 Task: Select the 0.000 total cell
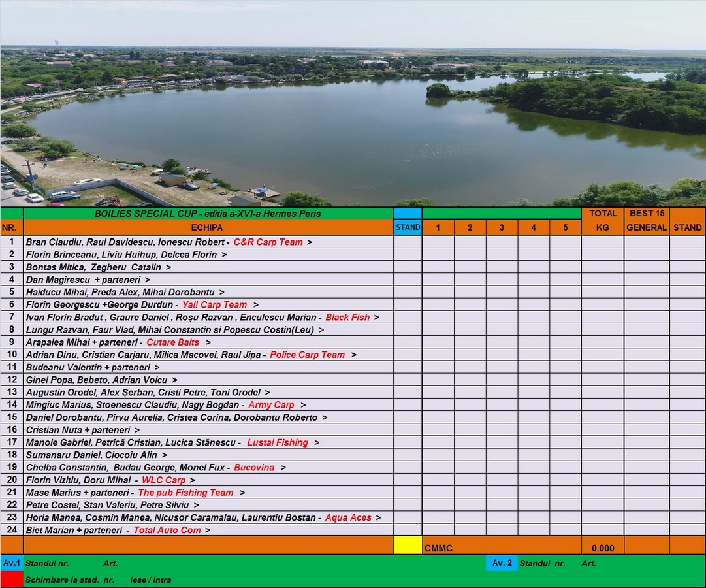(x=602, y=547)
